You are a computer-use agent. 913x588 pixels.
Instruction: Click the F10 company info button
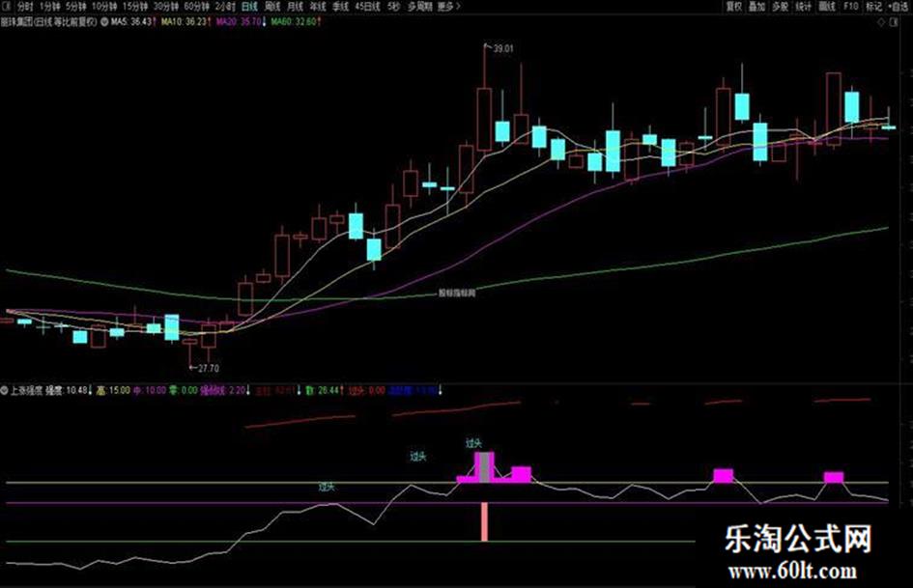pyautogui.click(x=851, y=7)
